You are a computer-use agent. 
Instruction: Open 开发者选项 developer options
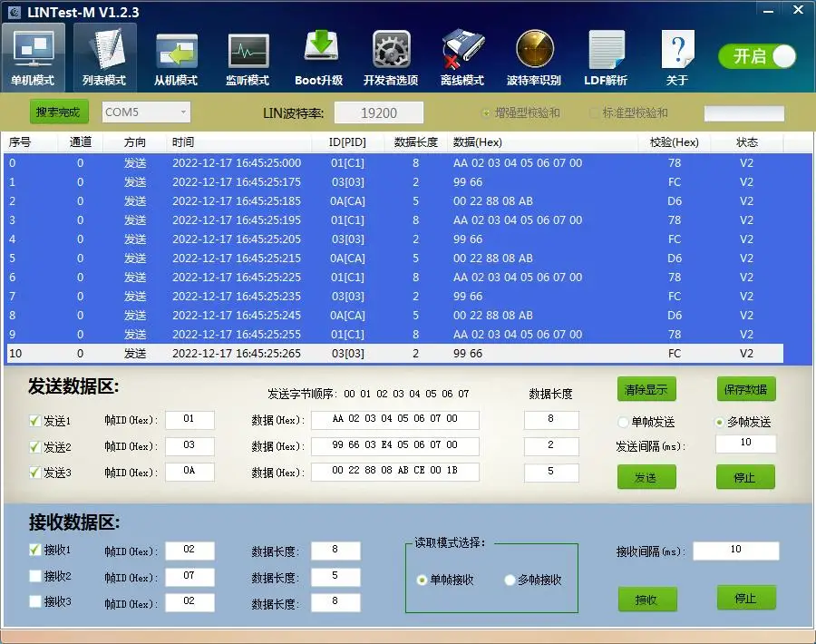[391, 56]
